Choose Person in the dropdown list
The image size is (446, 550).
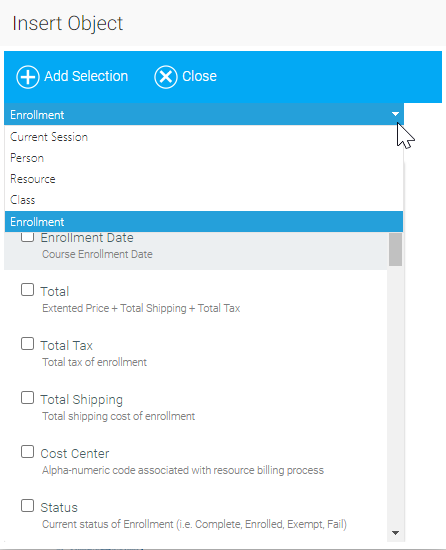tap(204, 158)
